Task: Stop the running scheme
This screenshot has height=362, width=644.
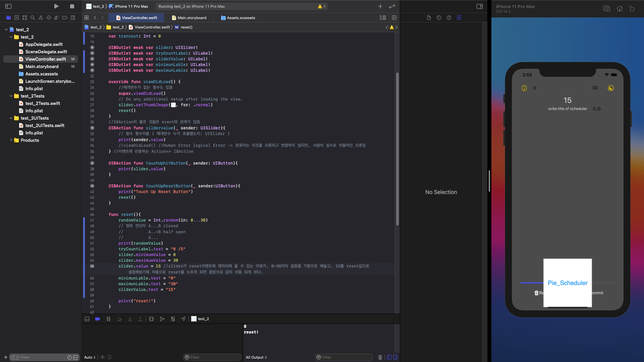Action: [x=72, y=6]
